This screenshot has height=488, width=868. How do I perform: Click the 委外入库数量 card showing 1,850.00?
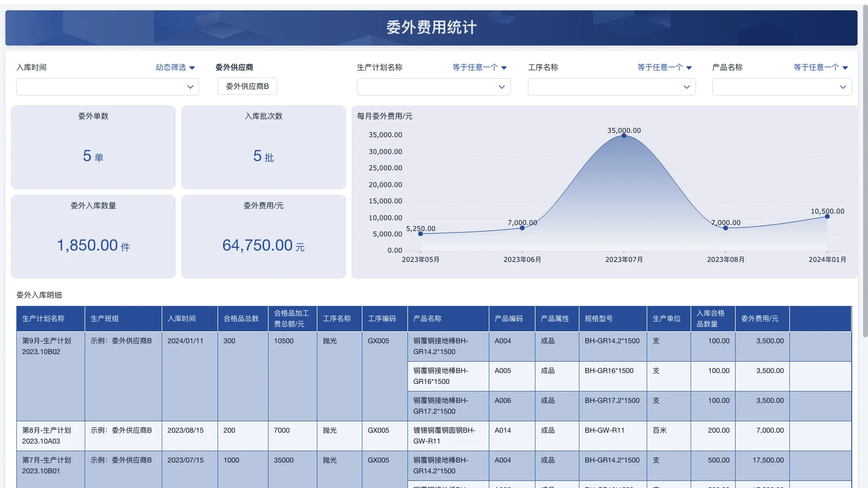[x=93, y=236]
